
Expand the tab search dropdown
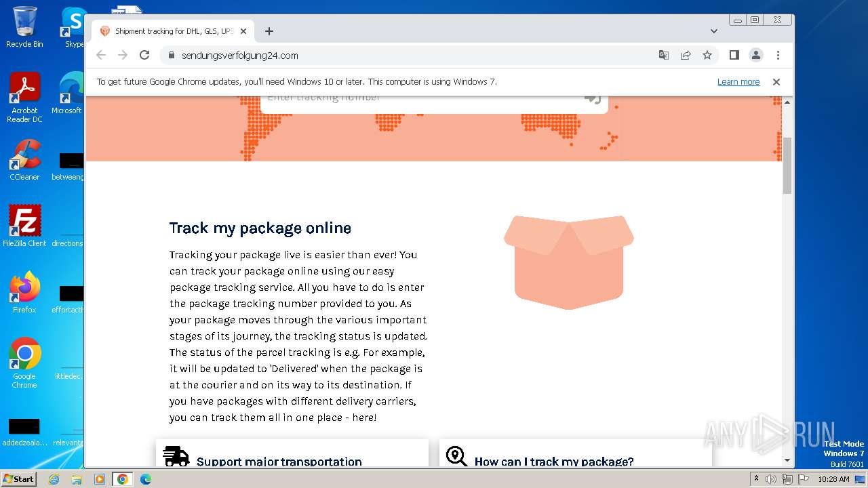click(x=714, y=31)
